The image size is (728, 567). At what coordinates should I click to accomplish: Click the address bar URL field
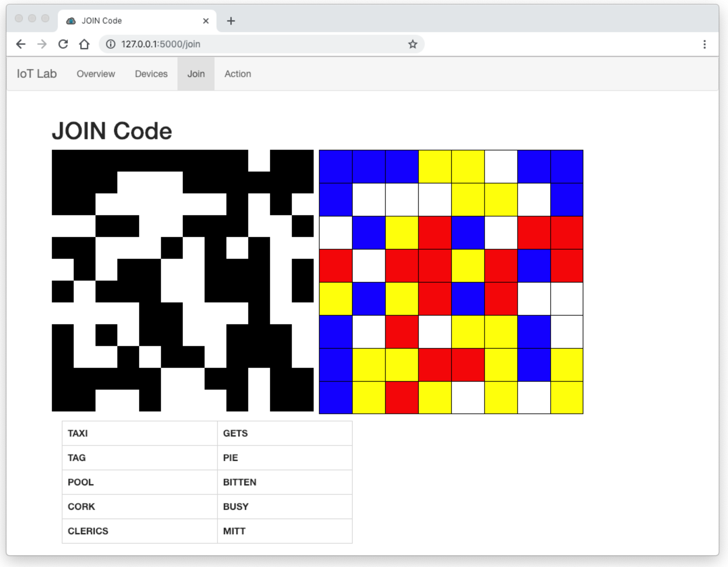(260, 44)
